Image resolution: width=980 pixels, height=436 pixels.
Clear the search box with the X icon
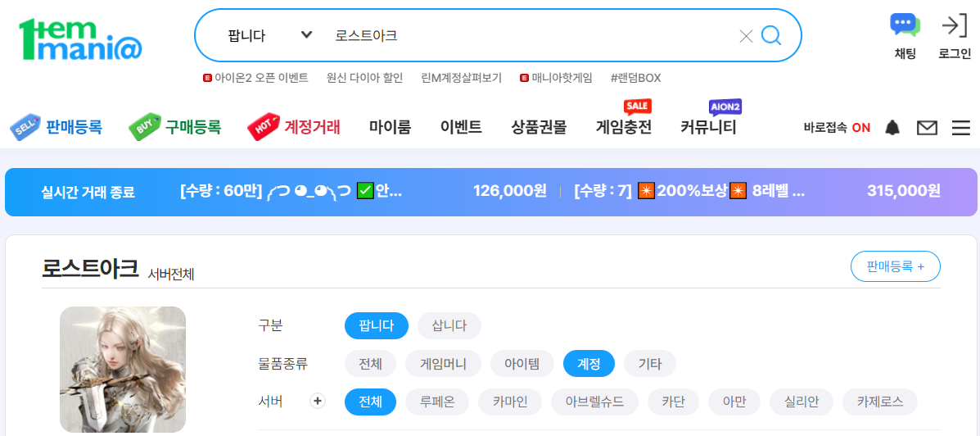click(746, 36)
